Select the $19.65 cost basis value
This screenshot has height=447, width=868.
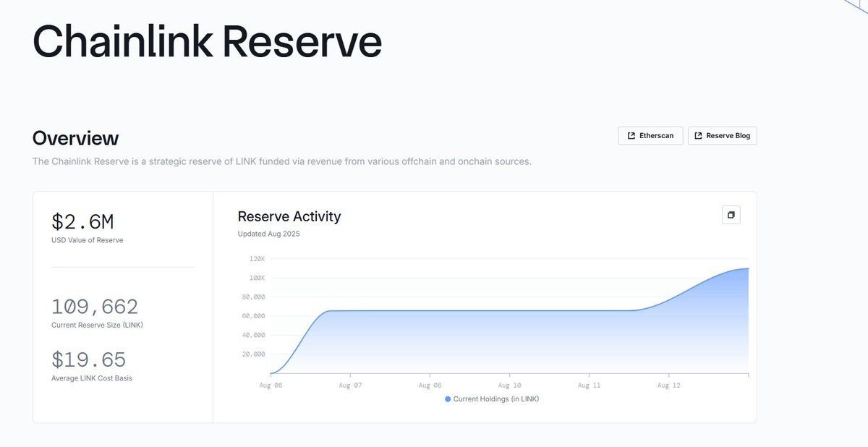(88, 359)
